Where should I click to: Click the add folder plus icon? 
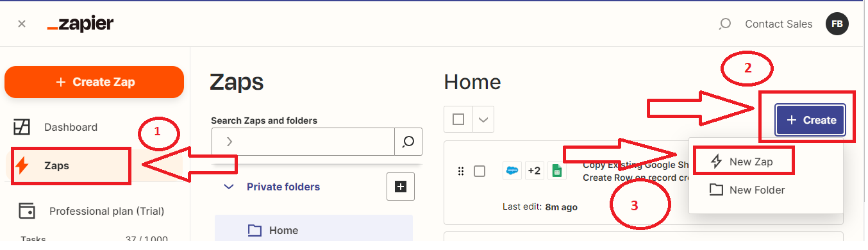point(401,187)
